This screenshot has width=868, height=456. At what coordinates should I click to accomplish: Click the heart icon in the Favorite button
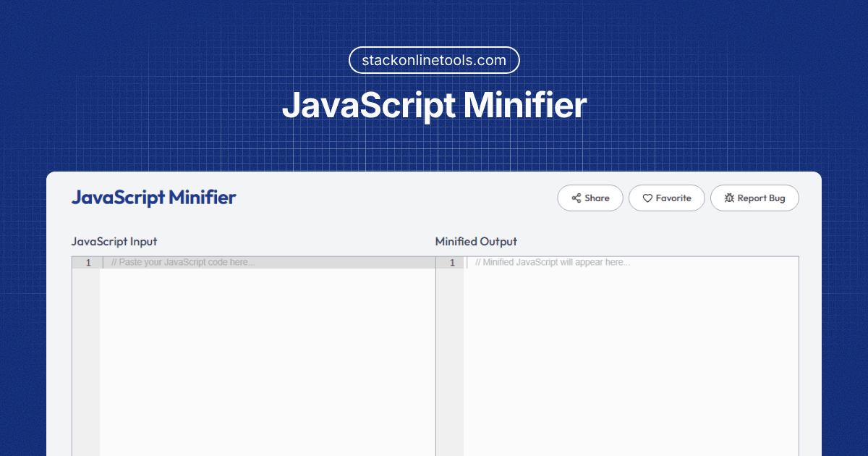647,198
